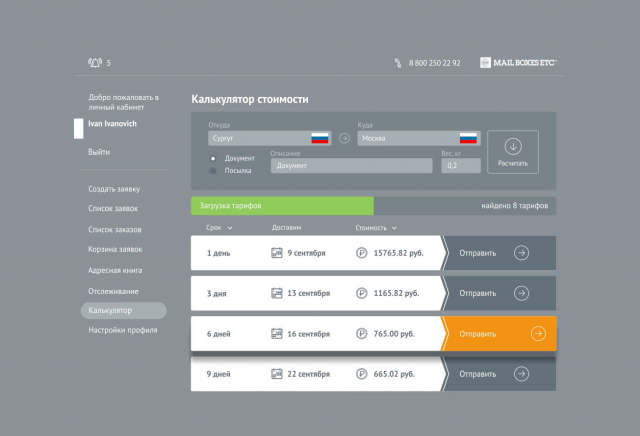Screen dimensions: 640x436
Task: Click the найдено 8 тарифов text
Action: point(515,206)
